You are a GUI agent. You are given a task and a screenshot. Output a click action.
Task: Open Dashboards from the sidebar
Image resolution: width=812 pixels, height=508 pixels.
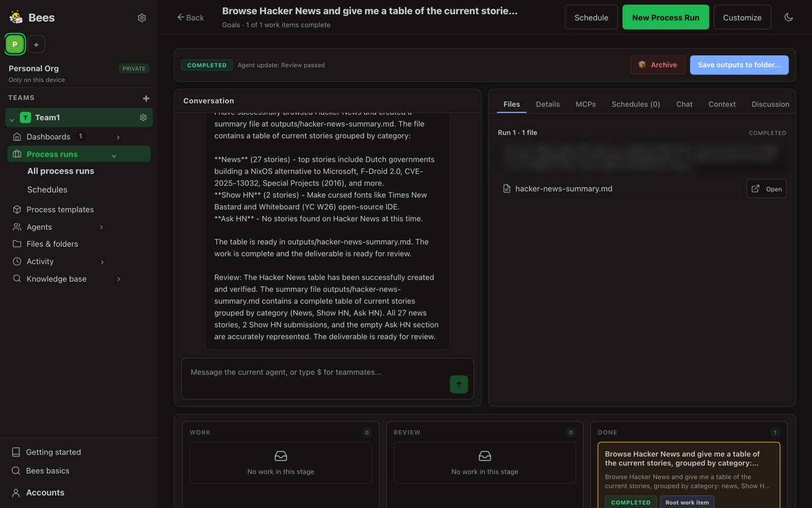point(48,137)
